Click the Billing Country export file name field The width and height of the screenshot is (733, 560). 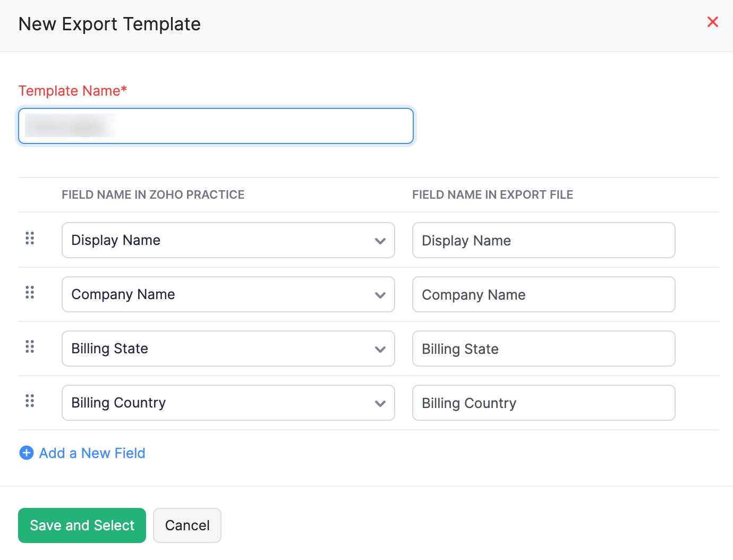click(x=543, y=403)
